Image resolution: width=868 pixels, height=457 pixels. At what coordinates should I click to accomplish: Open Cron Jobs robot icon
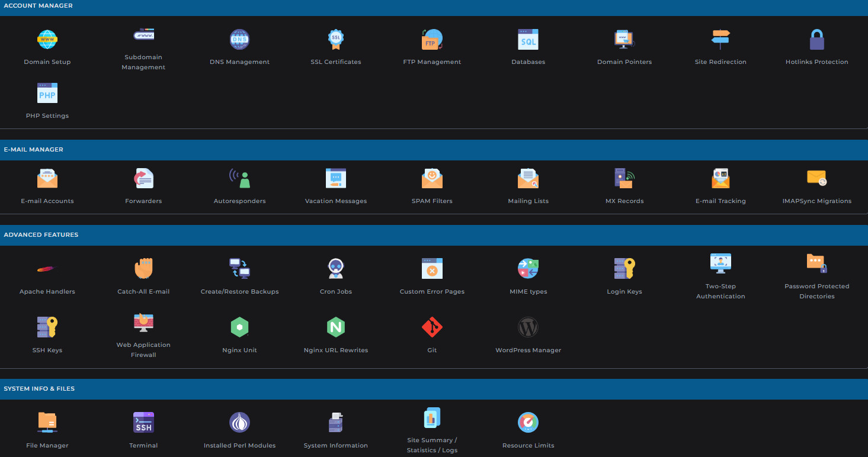pos(336,269)
